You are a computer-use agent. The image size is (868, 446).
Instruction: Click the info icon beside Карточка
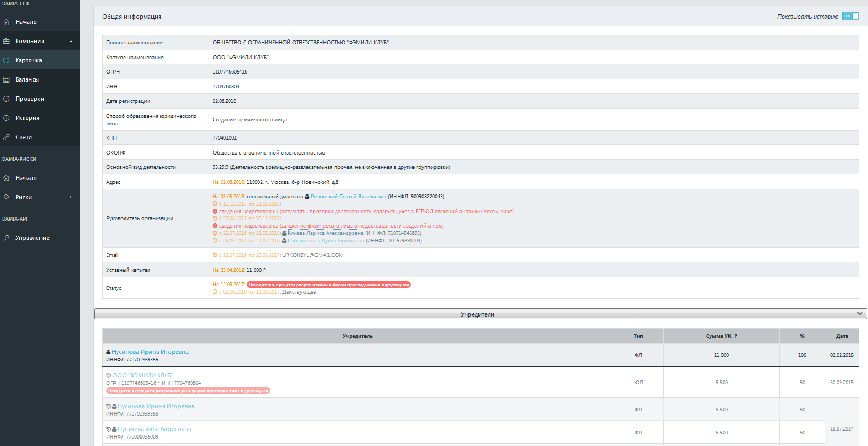point(6,61)
